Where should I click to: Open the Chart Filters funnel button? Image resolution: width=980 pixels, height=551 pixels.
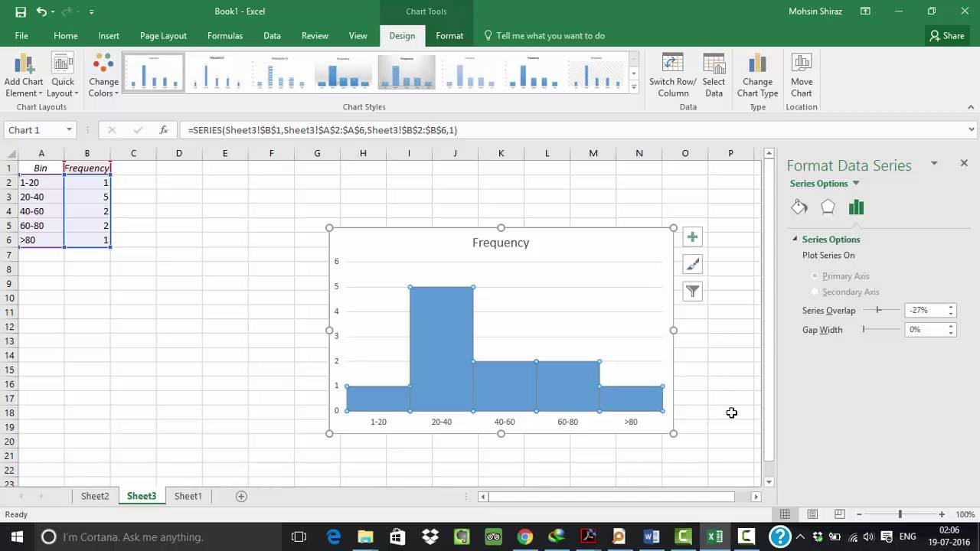click(692, 291)
